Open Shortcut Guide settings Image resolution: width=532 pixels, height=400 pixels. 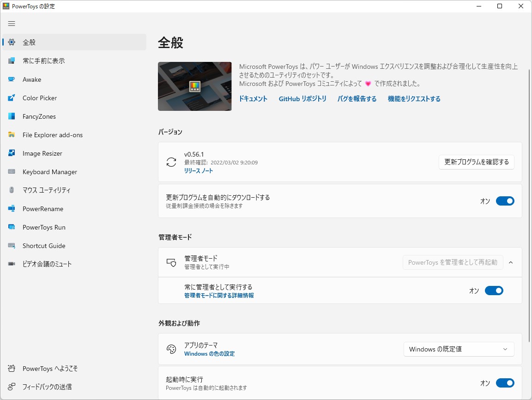[x=74, y=246]
